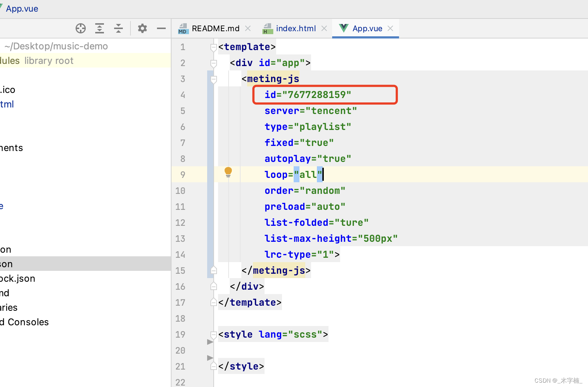Expand all project tree nodes
This screenshot has width=588, height=387.
click(100, 28)
